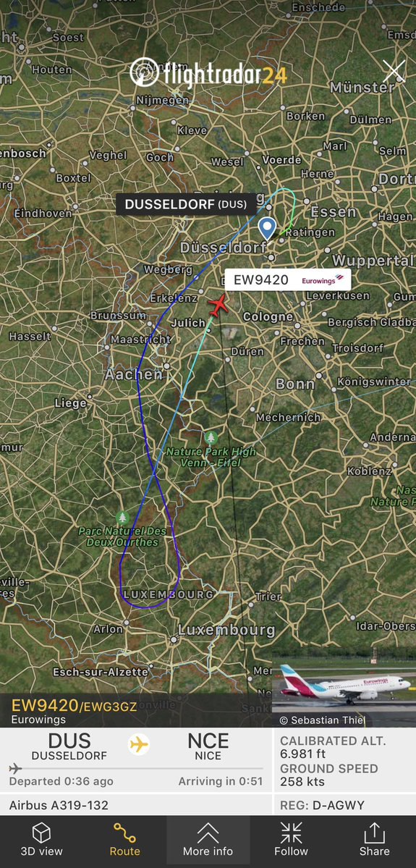Tap the Flightradar24 logo

tap(208, 73)
